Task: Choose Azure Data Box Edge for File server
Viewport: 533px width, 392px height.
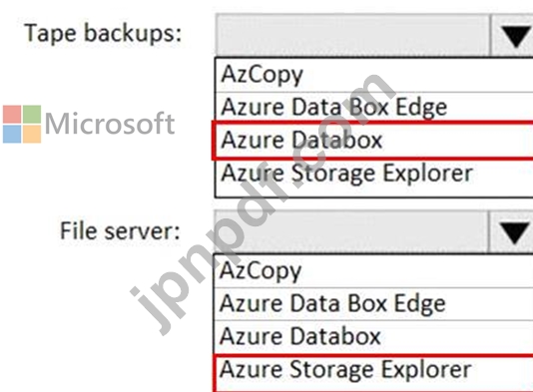Action: pyautogui.click(x=373, y=303)
